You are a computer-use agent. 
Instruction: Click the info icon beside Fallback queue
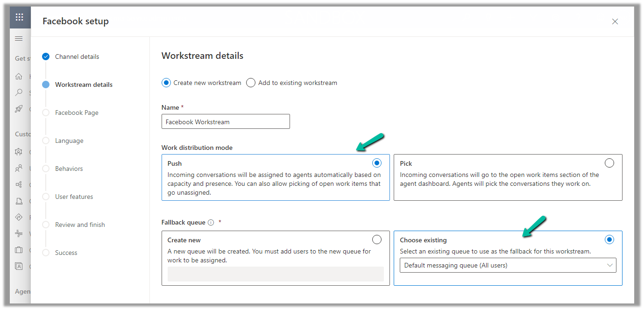[x=211, y=223]
